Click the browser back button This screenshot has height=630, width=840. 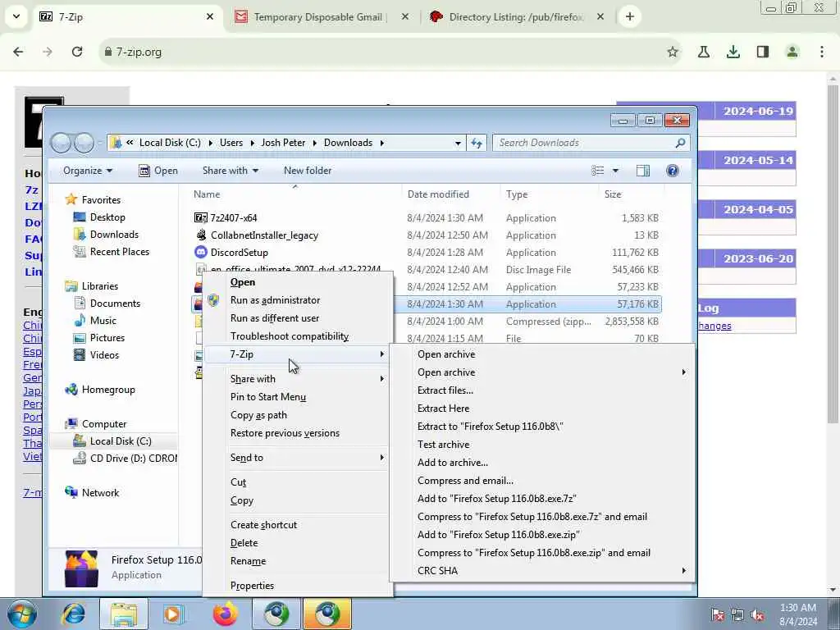tap(18, 52)
